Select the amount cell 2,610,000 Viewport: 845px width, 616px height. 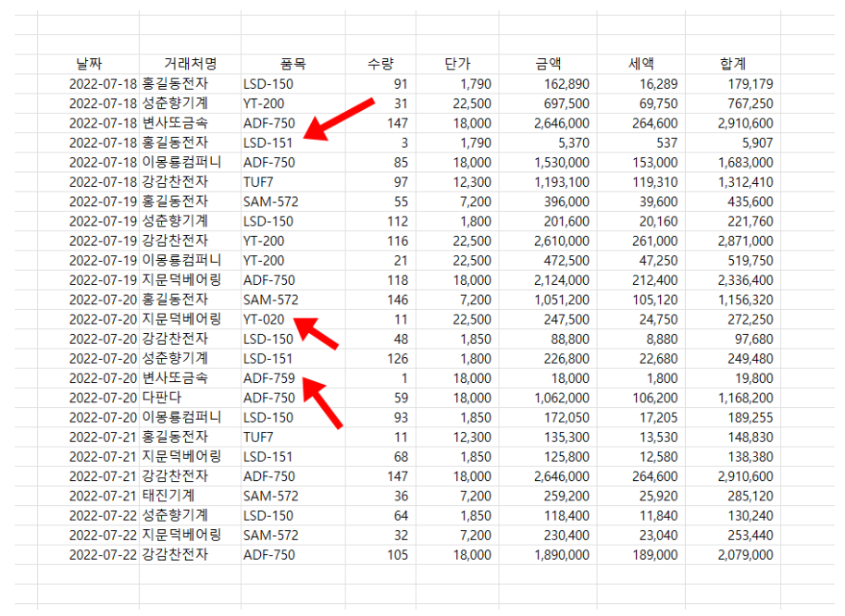(548, 240)
